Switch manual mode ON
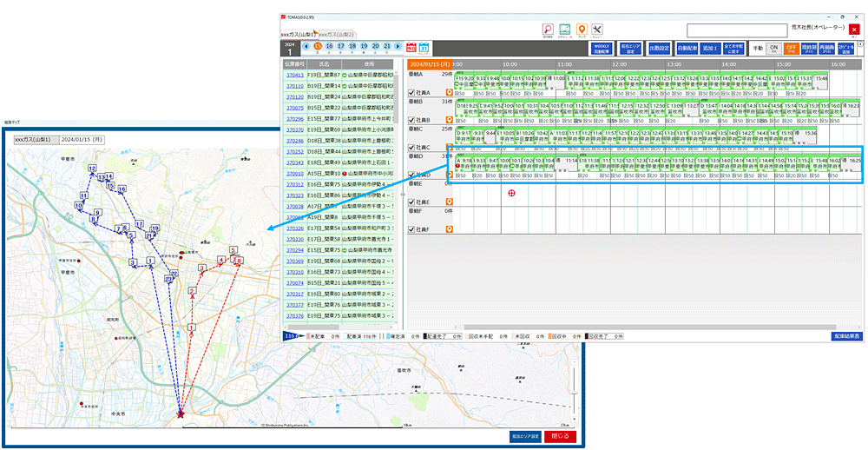The image size is (868, 450). click(x=774, y=48)
